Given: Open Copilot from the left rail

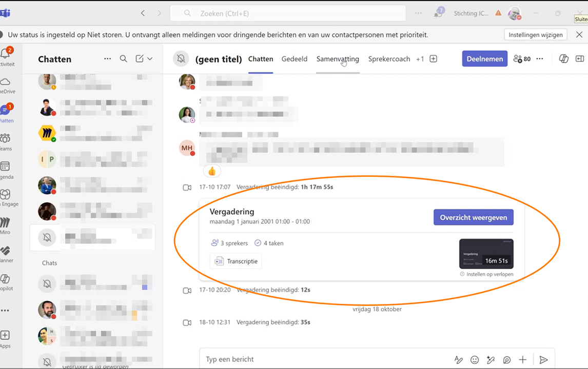Looking at the screenshot, I should (5, 282).
